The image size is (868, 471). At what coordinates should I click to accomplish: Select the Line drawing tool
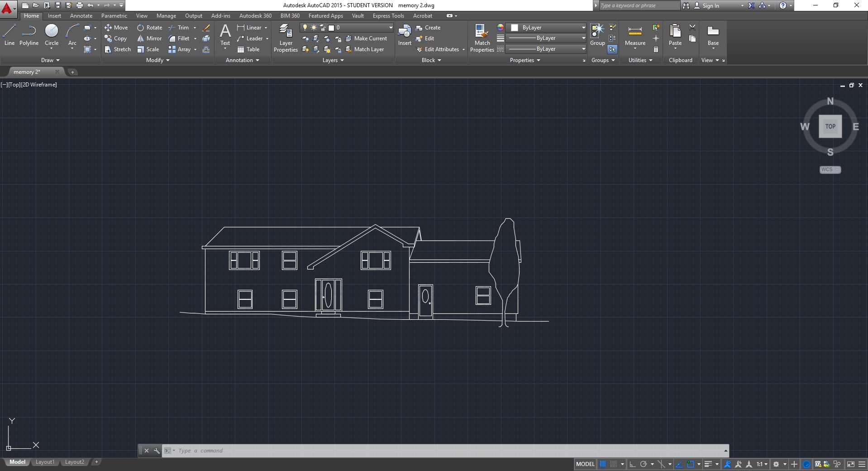[x=10, y=35]
